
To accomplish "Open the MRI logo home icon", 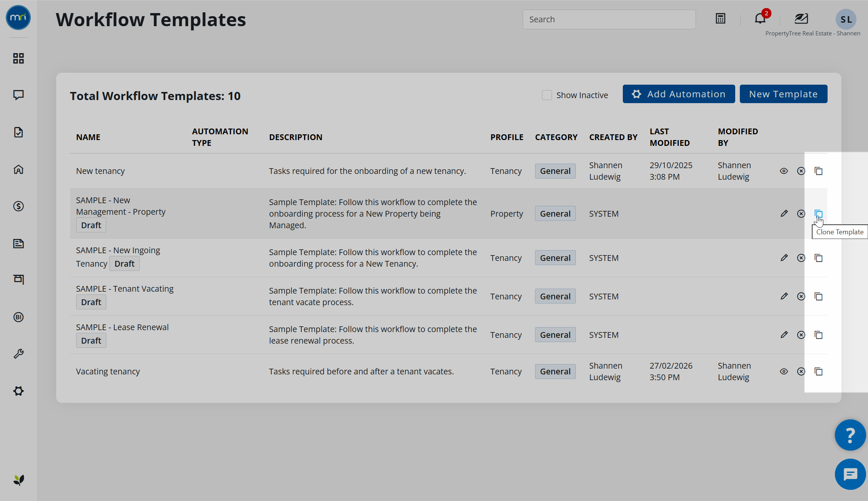I will coord(18,18).
